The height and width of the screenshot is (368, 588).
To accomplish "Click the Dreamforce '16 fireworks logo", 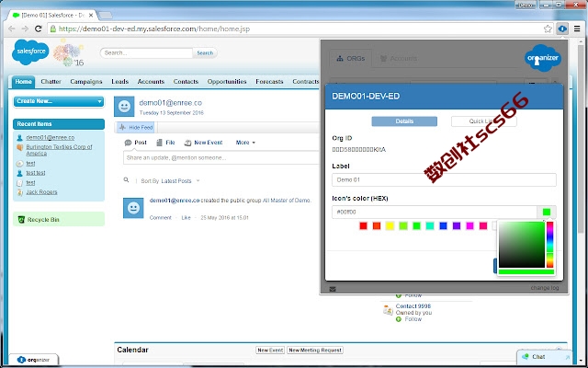I will pyautogui.click(x=69, y=53).
